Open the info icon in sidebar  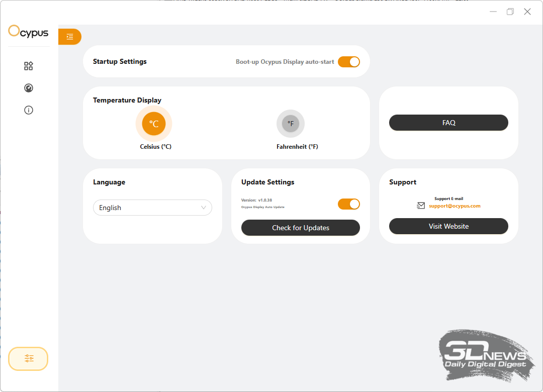click(x=29, y=110)
